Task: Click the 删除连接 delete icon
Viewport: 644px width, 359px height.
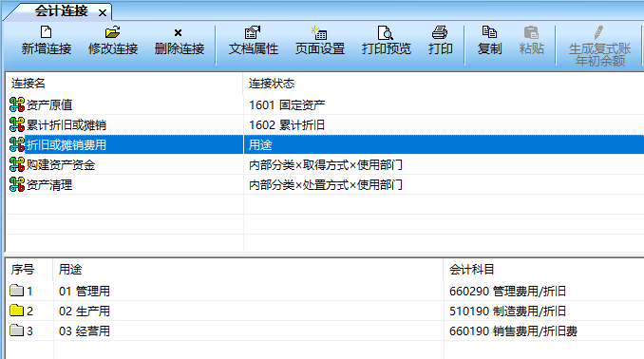Action: click(x=178, y=33)
